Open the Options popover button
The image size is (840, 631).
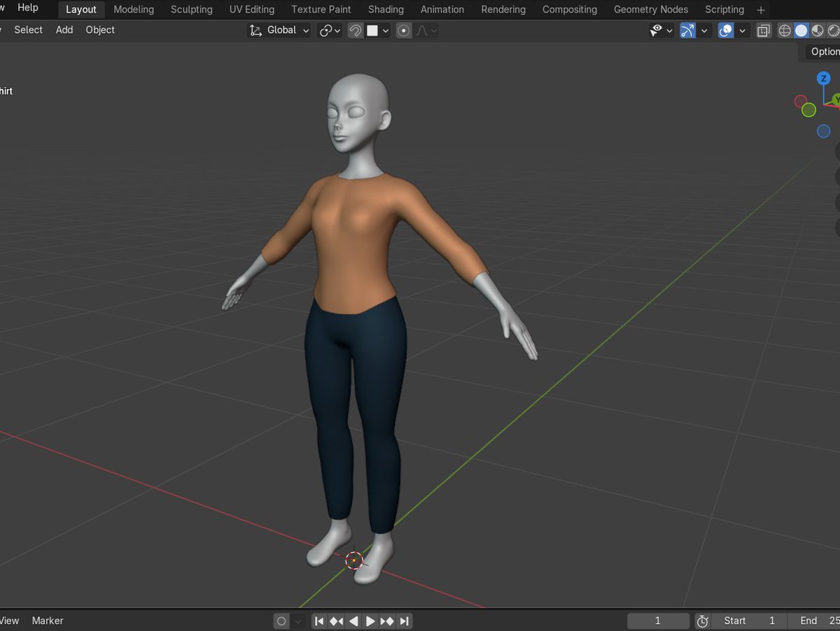[822, 51]
